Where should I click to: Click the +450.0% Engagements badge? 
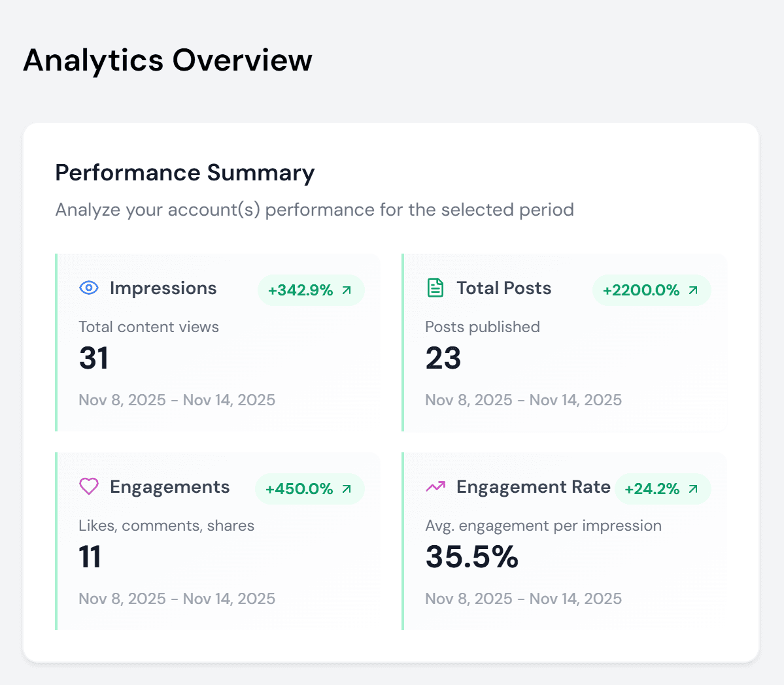(309, 489)
